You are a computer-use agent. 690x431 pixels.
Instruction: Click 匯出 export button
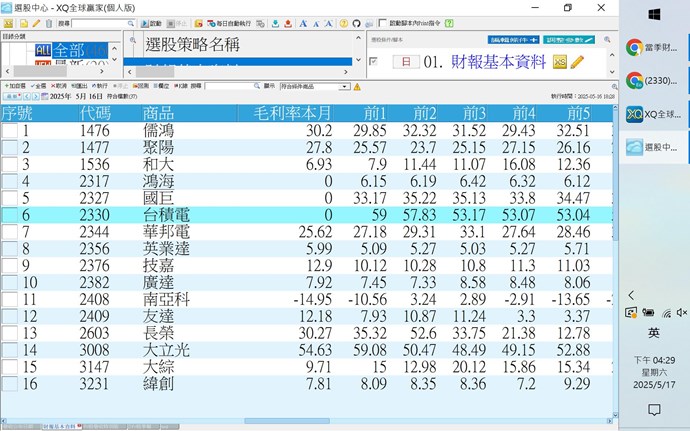pos(79,86)
